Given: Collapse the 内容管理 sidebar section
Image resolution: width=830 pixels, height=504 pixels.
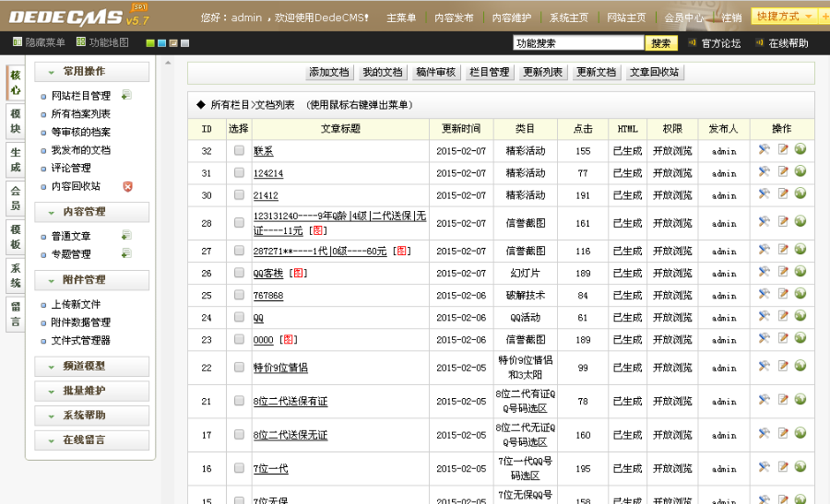Looking at the screenshot, I should pyautogui.click(x=91, y=212).
